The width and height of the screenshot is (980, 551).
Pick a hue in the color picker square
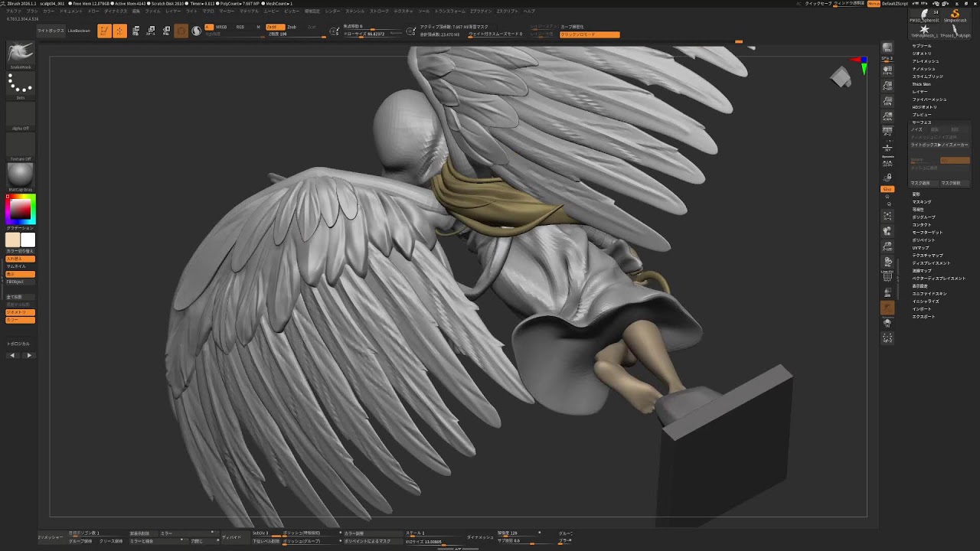pos(21,209)
